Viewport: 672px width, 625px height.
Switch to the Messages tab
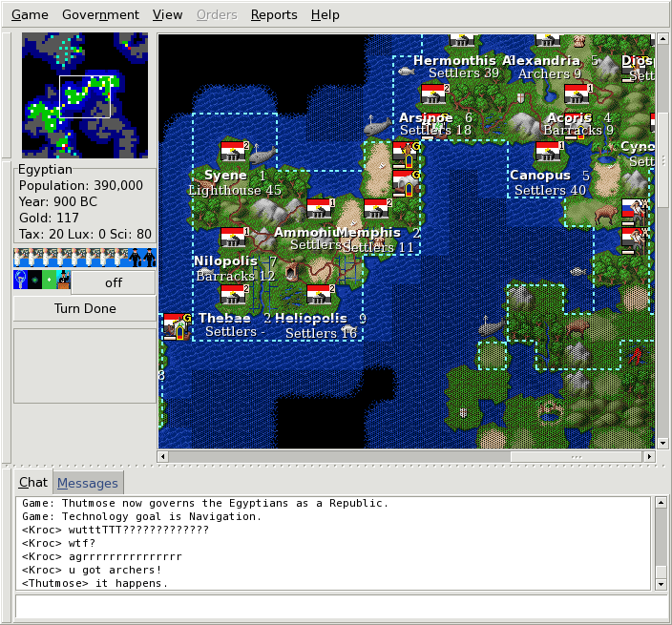click(x=88, y=483)
